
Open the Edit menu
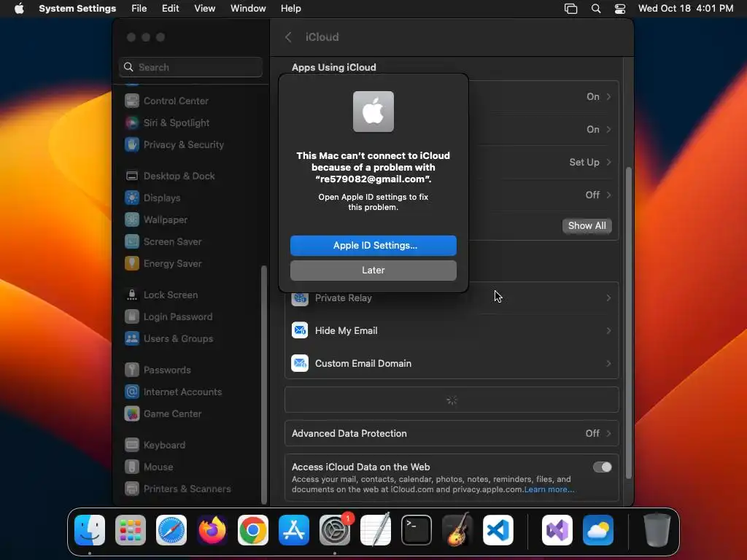pos(170,9)
